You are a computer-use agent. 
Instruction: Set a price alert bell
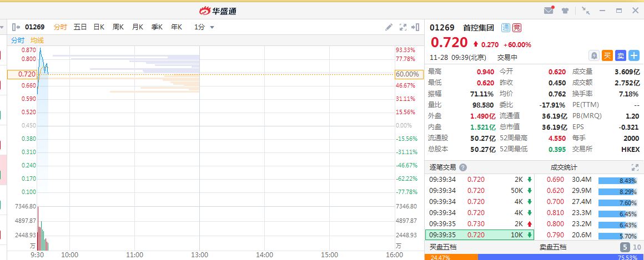594,55
